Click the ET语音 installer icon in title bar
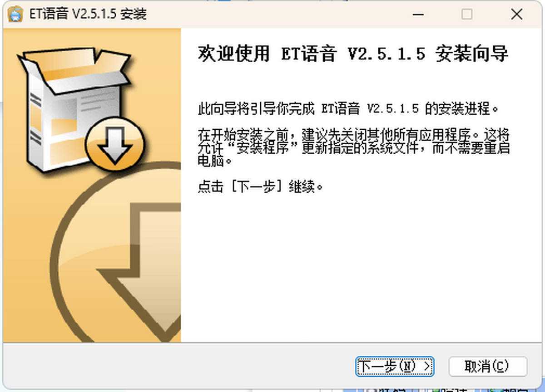The height and width of the screenshot is (392, 545). (15, 14)
